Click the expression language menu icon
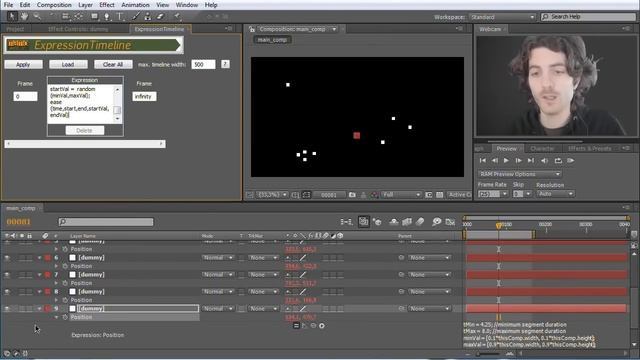This screenshot has width=640, height=360. point(322,326)
